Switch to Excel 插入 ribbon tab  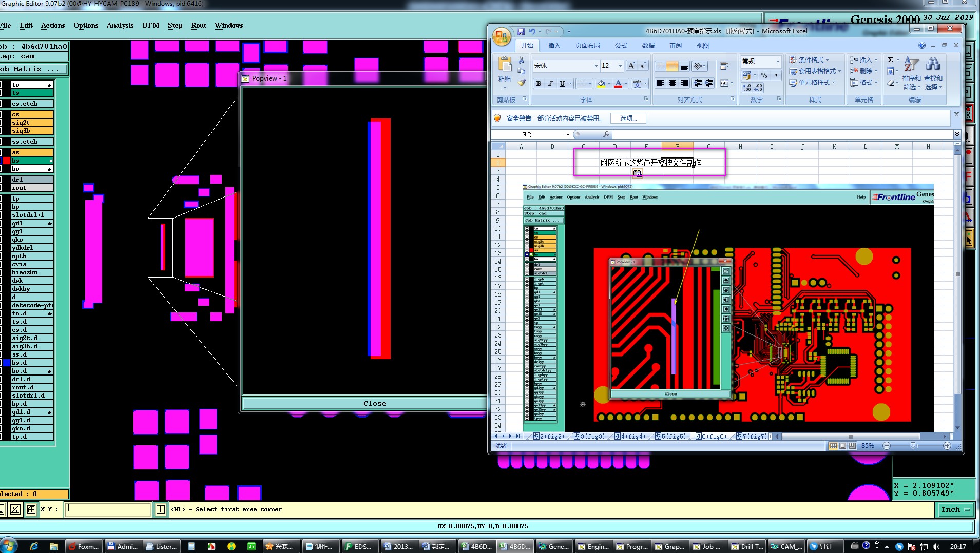point(554,45)
